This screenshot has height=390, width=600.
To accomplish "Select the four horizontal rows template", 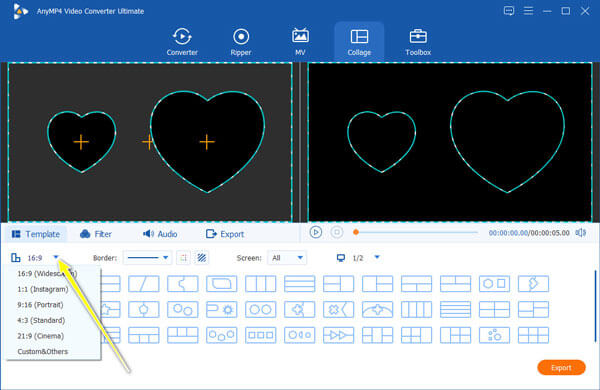I will tap(455, 309).
